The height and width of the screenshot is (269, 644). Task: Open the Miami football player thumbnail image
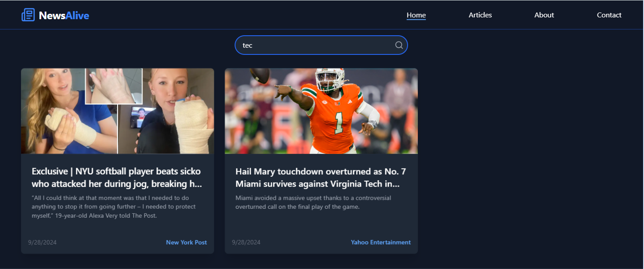point(321,111)
